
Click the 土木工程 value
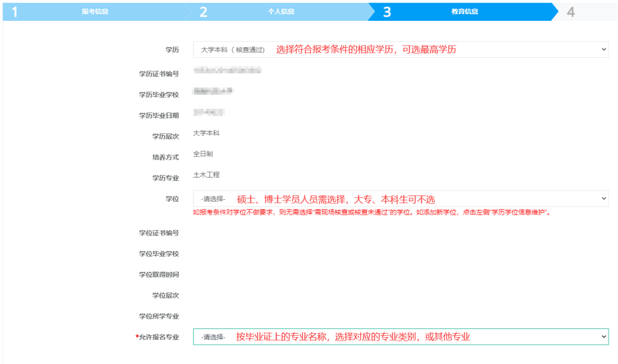pos(206,175)
